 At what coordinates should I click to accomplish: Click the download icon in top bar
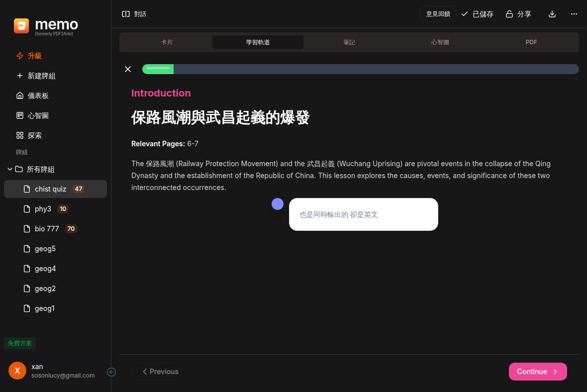(552, 14)
